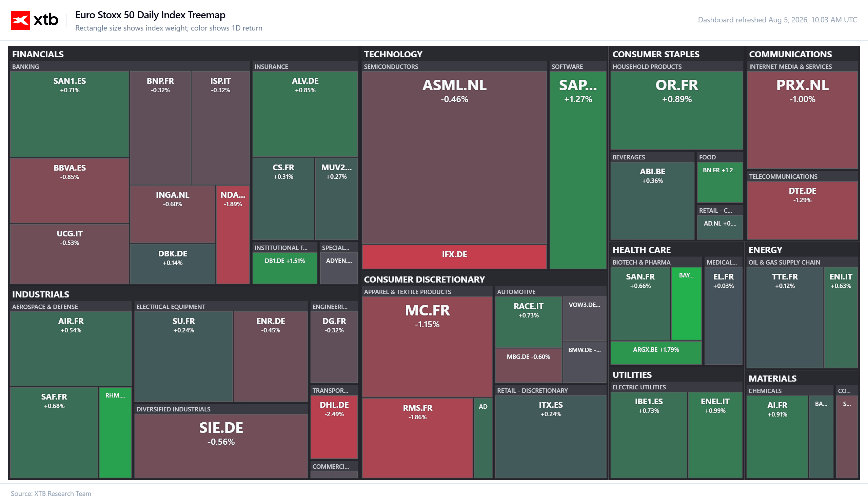The image size is (868, 502).
Task: Select the OR.FR household products tile
Action: pyautogui.click(x=676, y=110)
